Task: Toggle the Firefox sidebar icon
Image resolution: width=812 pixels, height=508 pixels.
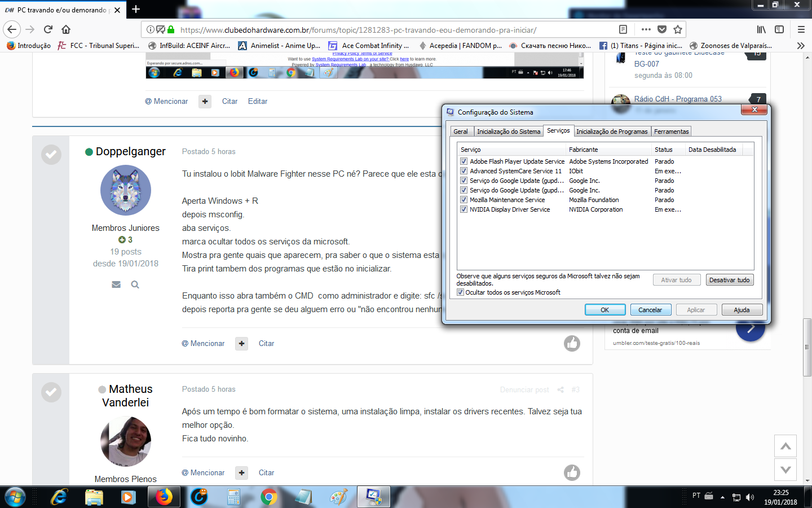Action: (779, 29)
